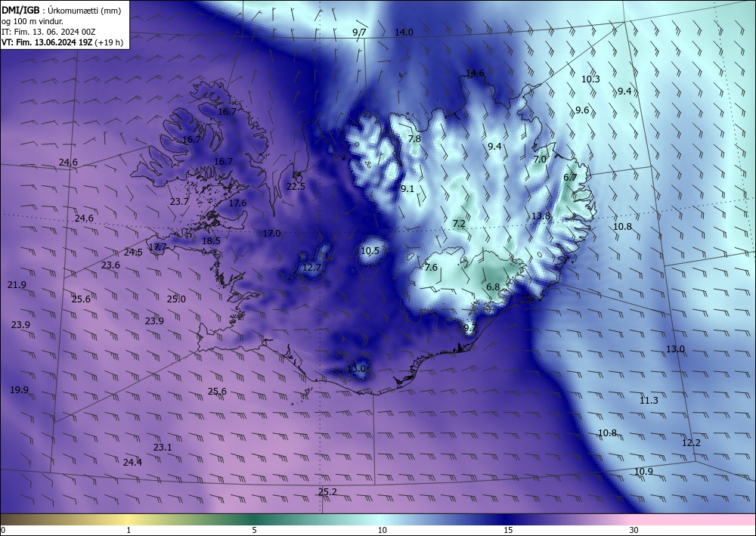Click the 10.9 value label
The width and height of the screenshot is (756, 536).
[x=643, y=472]
